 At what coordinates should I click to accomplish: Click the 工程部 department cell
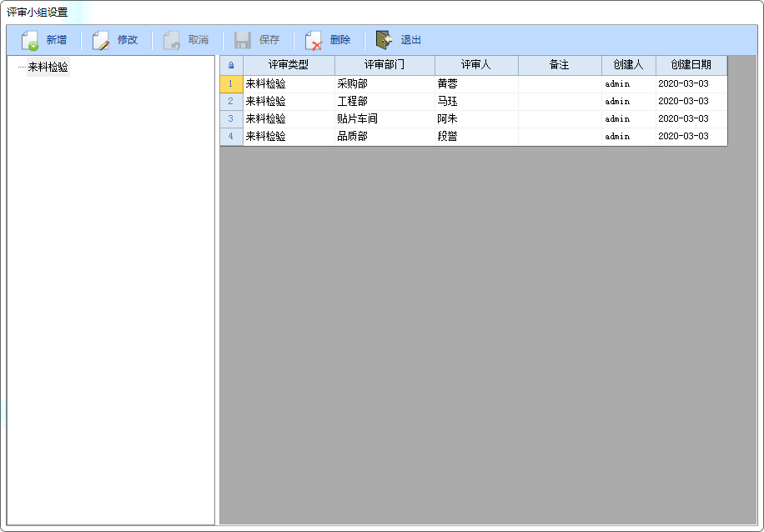(385, 102)
